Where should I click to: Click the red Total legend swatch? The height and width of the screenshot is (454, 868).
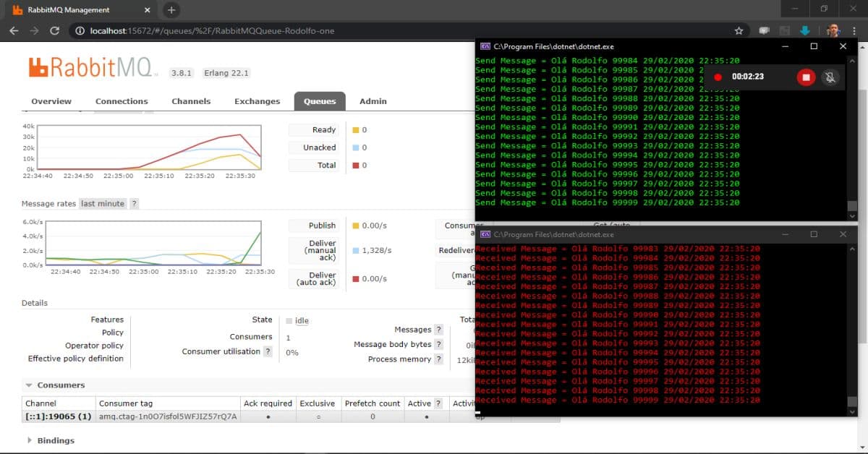point(355,166)
